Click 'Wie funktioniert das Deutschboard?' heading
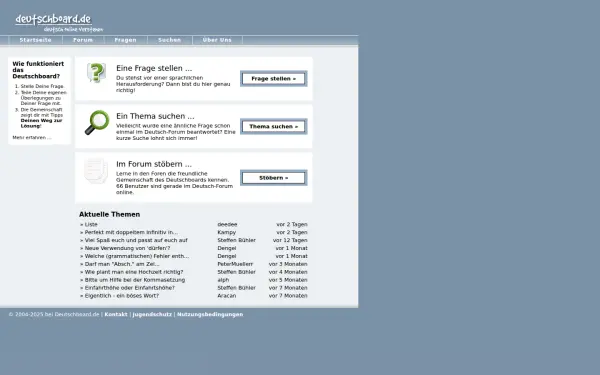Image resolution: width=600 pixels, height=375 pixels. point(38,70)
